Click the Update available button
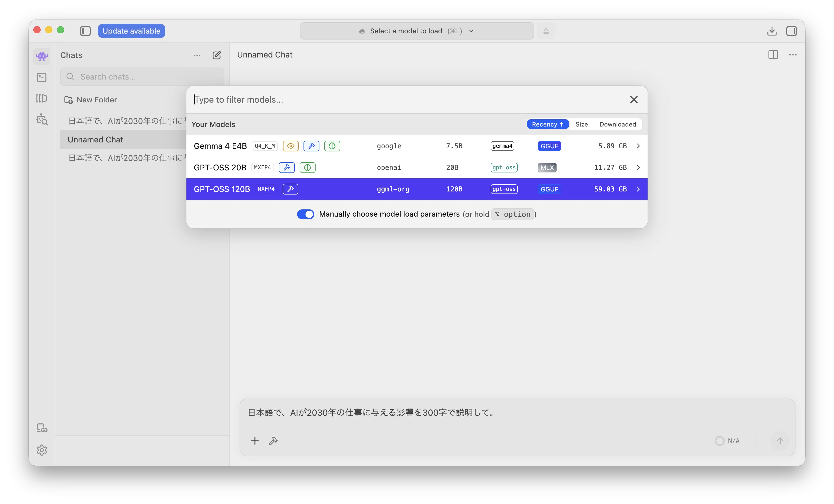 click(x=131, y=31)
